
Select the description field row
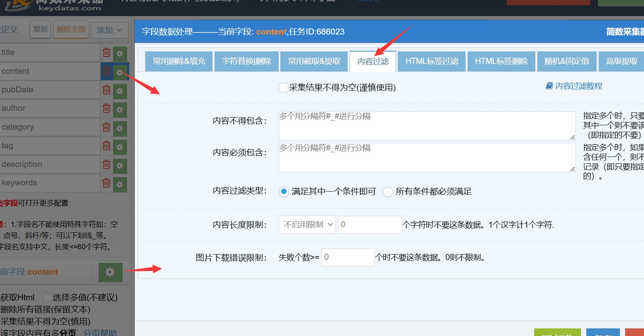point(50,164)
